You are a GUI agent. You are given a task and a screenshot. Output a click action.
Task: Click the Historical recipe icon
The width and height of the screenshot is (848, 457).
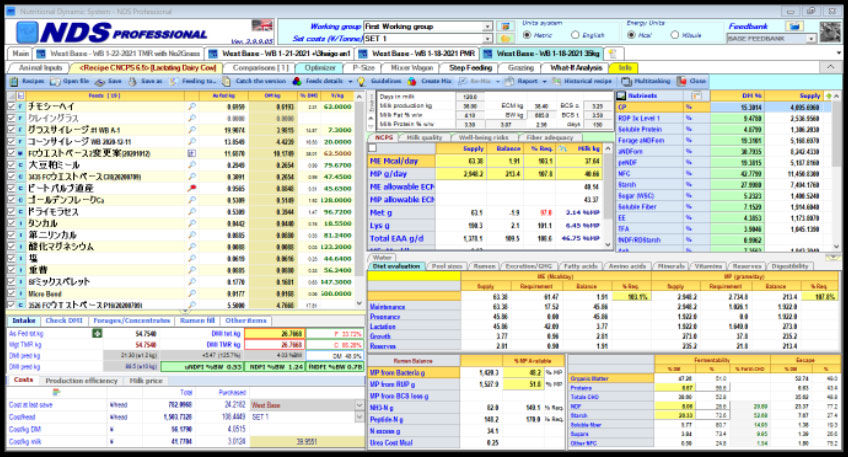pyautogui.click(x=556, y=81)
